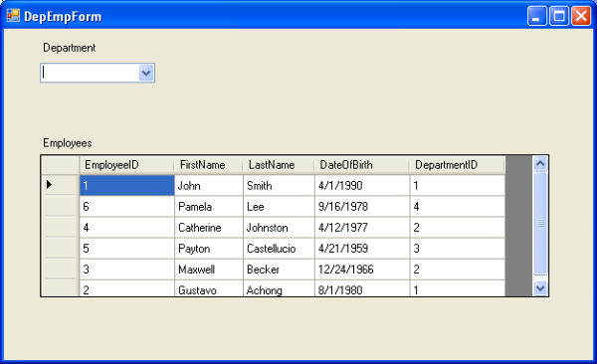Image resolution: width=597 pixels, height=364 pixels.
Task: Click inside the Department text field
Action: pyautogui.click(x=90, y=73)
